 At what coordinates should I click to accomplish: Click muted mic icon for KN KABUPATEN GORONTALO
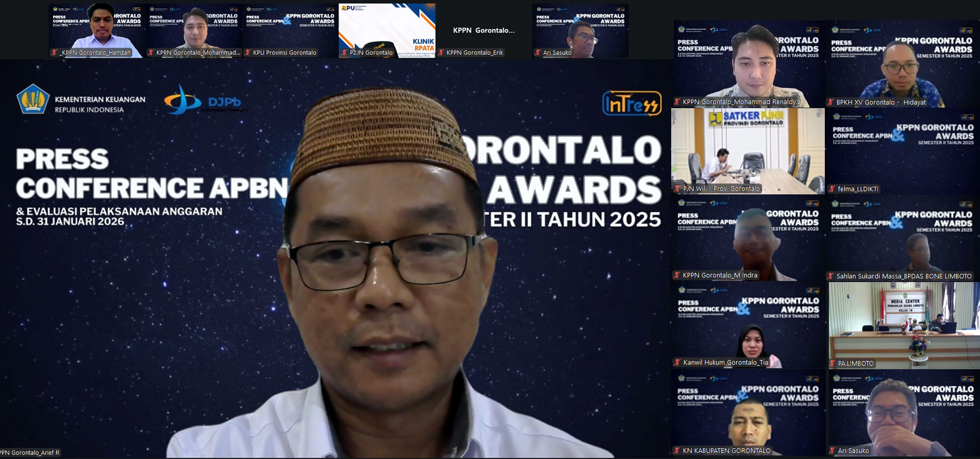click(x=677, y=451)
